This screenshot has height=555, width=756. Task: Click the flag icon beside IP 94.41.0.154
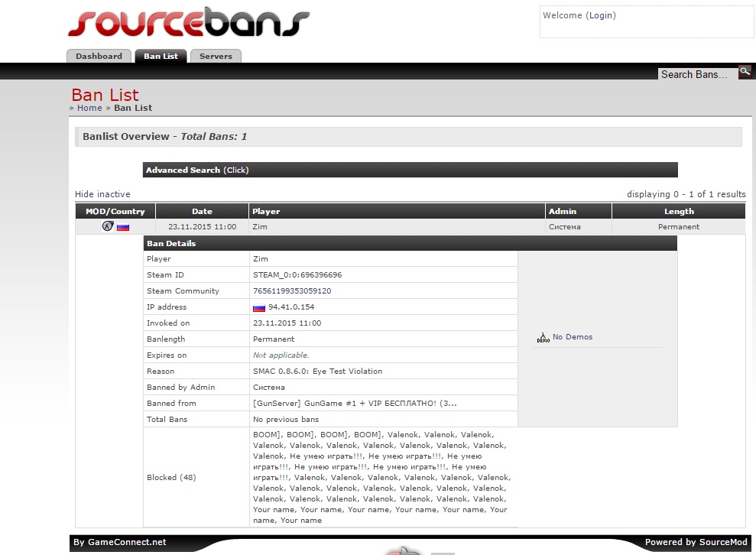[x=259, y=307]
